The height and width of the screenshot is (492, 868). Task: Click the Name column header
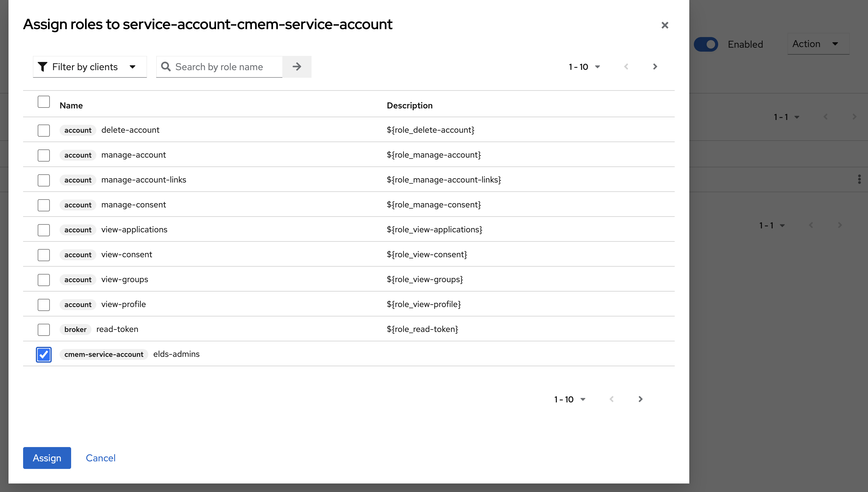[x=71, y=105]
